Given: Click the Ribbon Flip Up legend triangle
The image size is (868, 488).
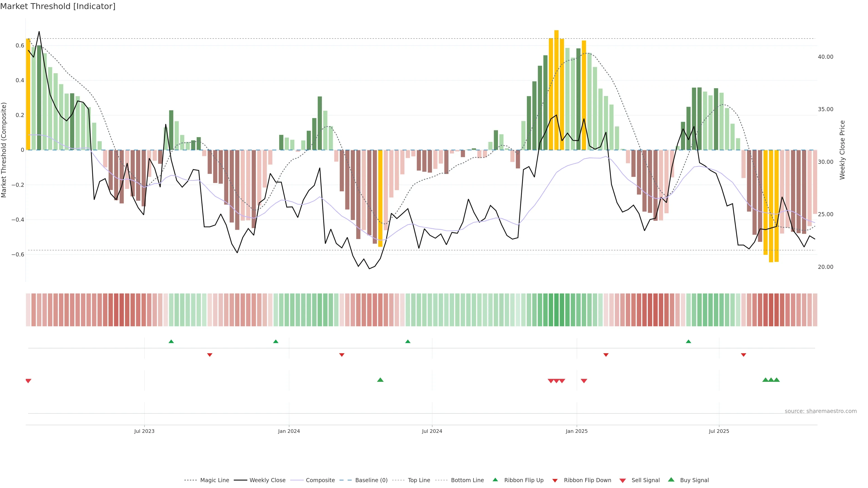Looking at the screenshot, I should (495, 480).
